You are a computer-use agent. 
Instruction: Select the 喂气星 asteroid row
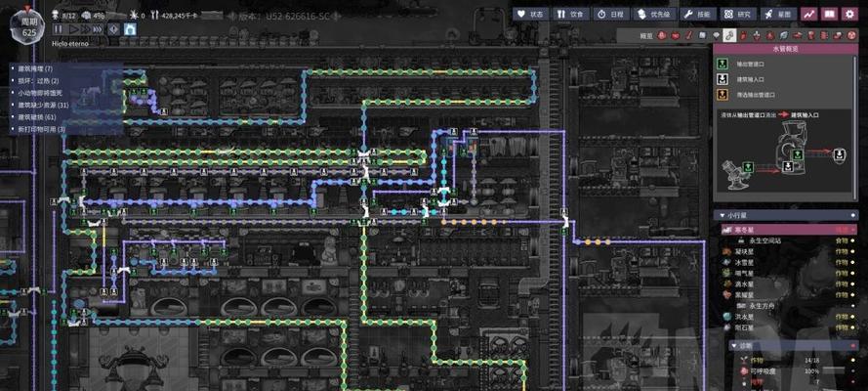click(789, 273)
